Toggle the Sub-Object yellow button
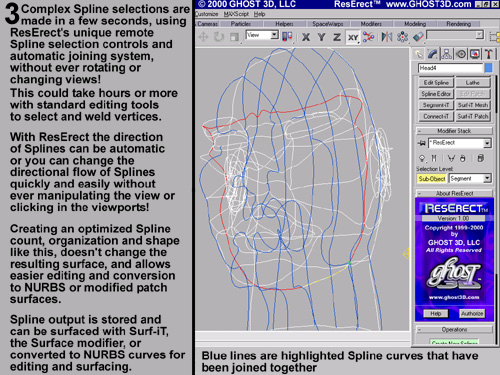 click(432, 179)
